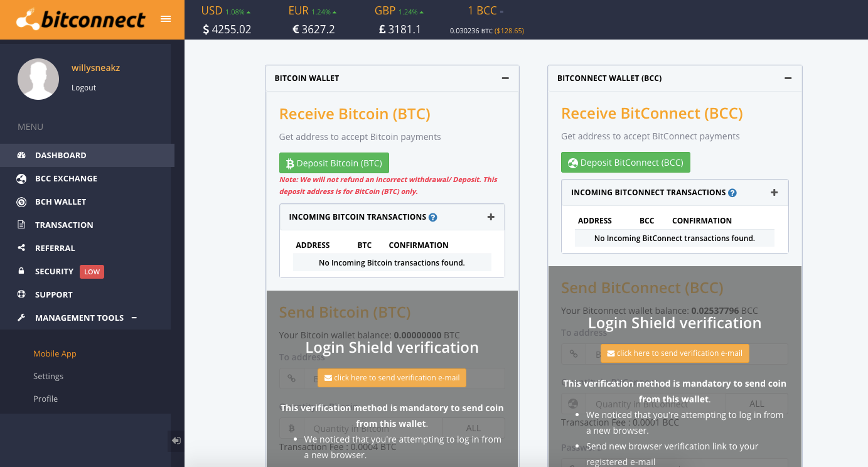Click the No Incoming Bitcoin transactions row
Image resolution: width=868 pixels, height=467 pixels.
(x=392, y=262)
